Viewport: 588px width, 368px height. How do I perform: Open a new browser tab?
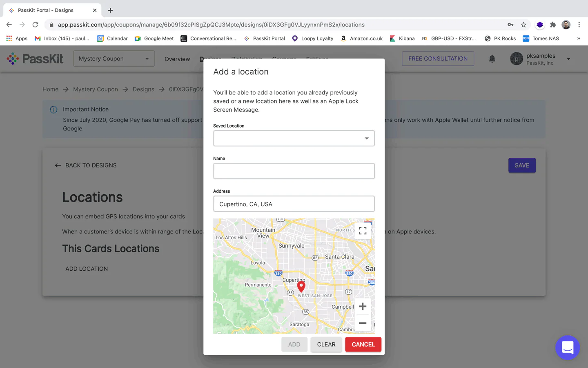(x=110, y=10)
